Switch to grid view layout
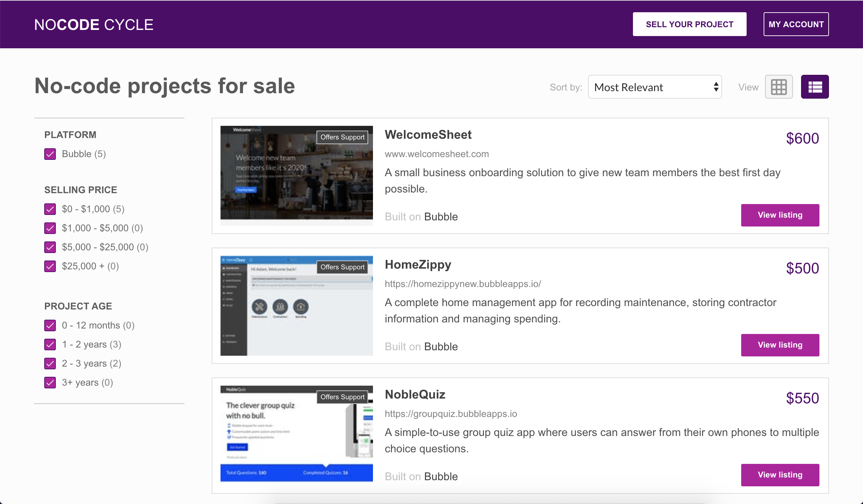 click(x=778, y=87)
